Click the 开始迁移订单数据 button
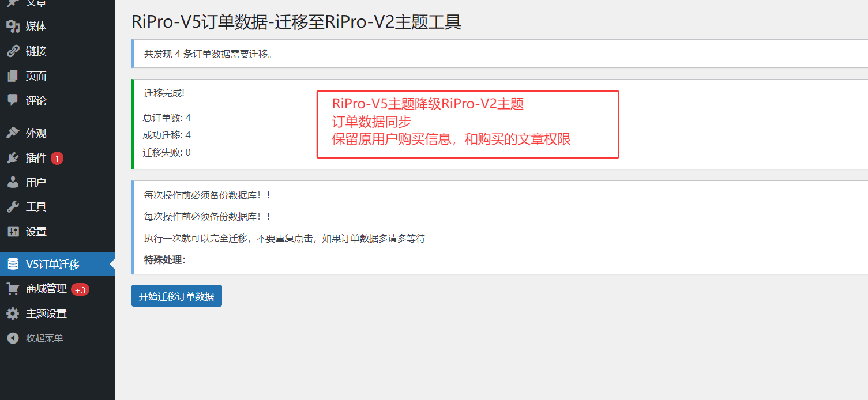 176,296
